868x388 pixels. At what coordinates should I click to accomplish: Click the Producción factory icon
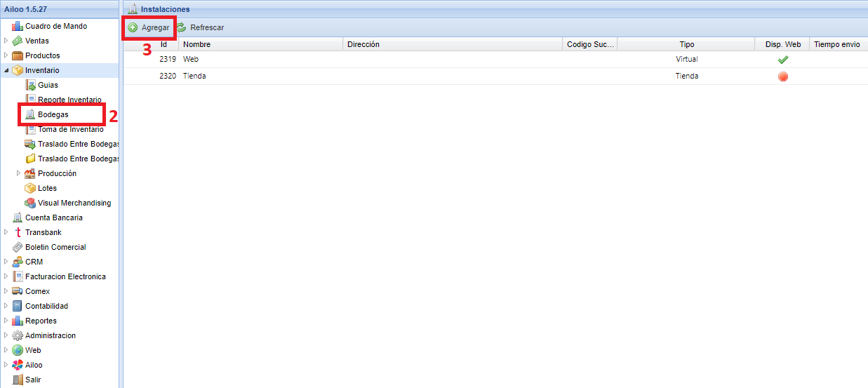tap(30, 173)
